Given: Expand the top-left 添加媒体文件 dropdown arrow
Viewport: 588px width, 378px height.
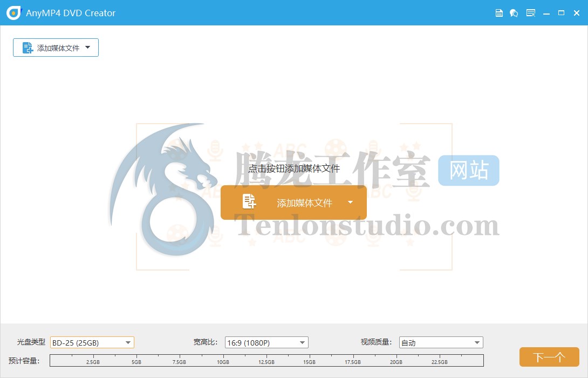Looking at the screenshot, I should click(88, 48).
